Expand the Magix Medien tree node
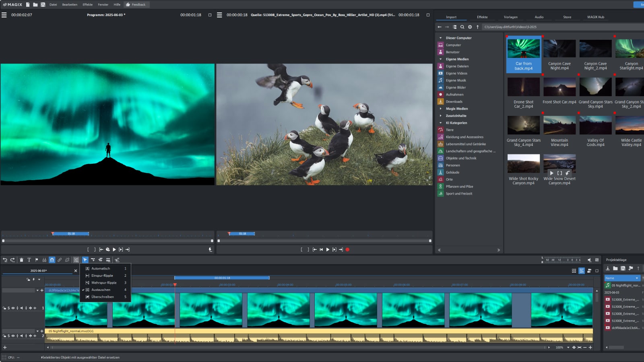 coord(440,109)
